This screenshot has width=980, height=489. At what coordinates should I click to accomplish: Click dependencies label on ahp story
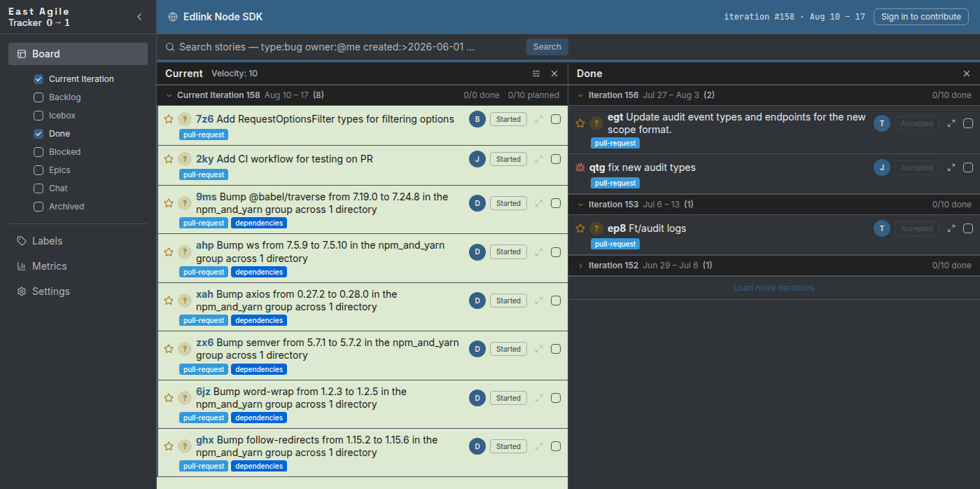click(259, 272)
